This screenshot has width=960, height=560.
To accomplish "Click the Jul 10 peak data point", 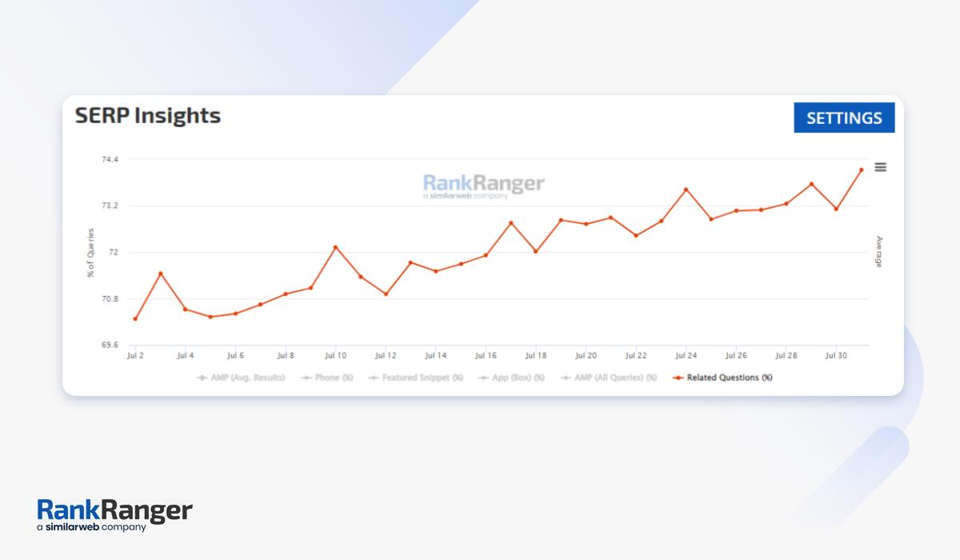I will pos(335,247).
